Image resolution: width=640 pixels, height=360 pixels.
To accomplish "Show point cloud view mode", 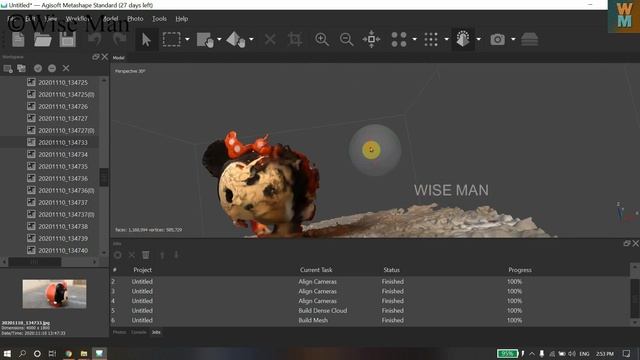I will coord(399,40).
